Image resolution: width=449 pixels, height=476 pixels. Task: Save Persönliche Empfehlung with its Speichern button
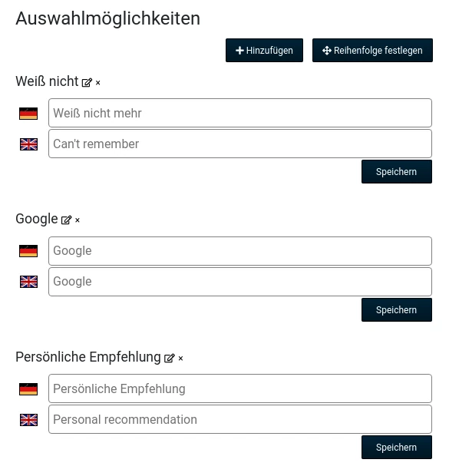point(397,448)
